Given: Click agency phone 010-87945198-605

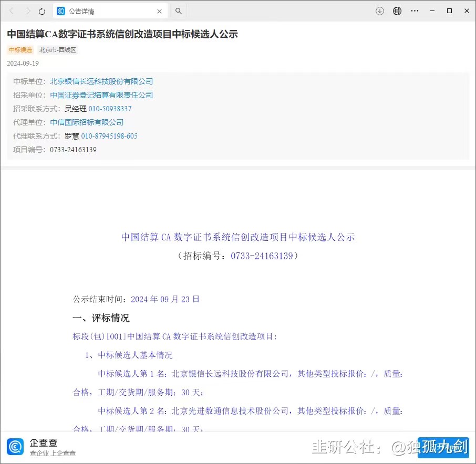Looking at the screenshot, I should tap(109, 136).
